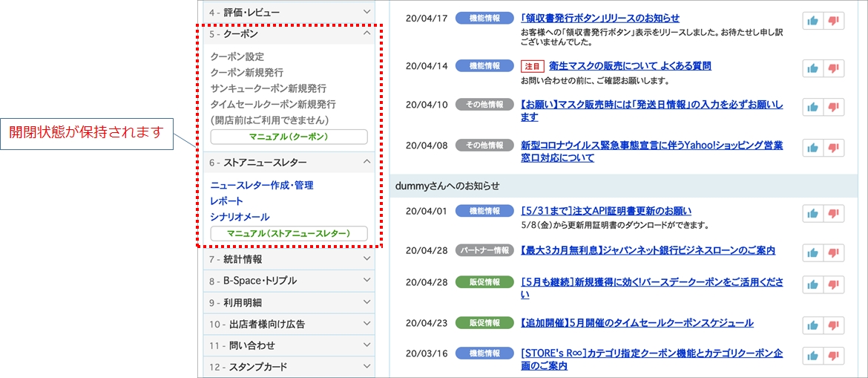Thumbs up the 領収書発行ボタン release notice
Image resolution: width=868 pixels, height=378 pixels.
point(812,21)
